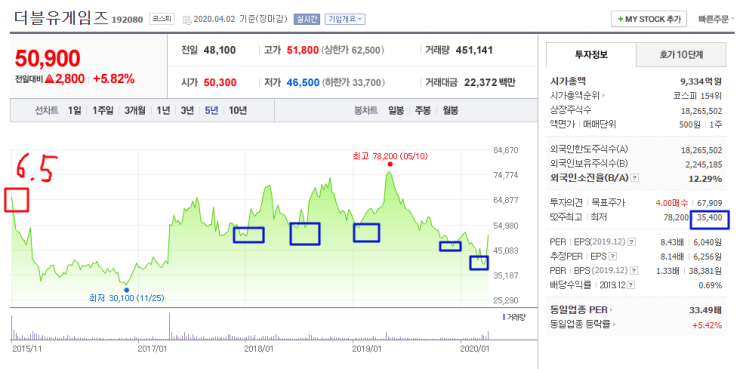This screenshot has height=369, width=743.
Task: Click the 외국인소진율 value 12.29%
Action: coord(706,179)
